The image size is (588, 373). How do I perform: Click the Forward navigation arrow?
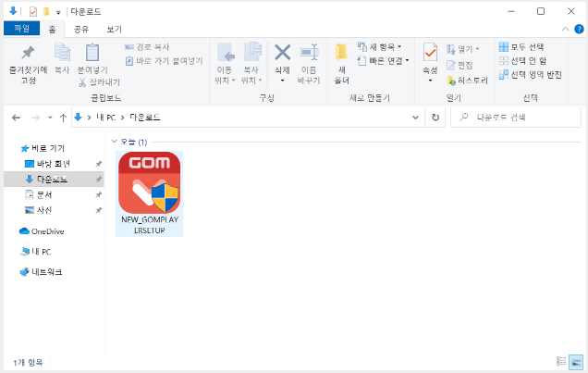[35, 118]
